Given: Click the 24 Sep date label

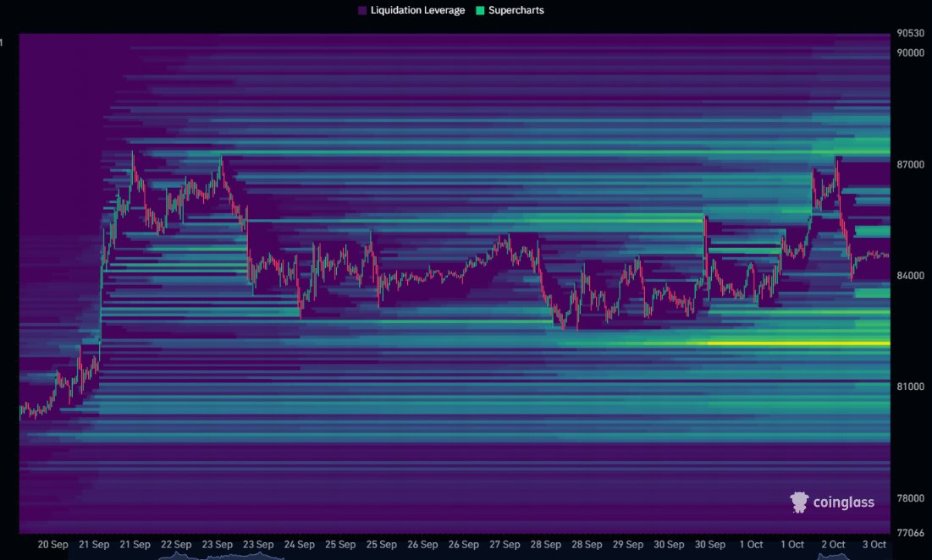Looking at the screenshot, I should 299,545.
